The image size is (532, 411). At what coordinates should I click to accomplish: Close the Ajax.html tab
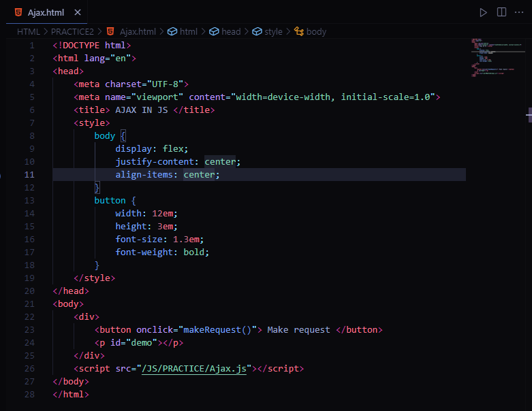[78, 12]
